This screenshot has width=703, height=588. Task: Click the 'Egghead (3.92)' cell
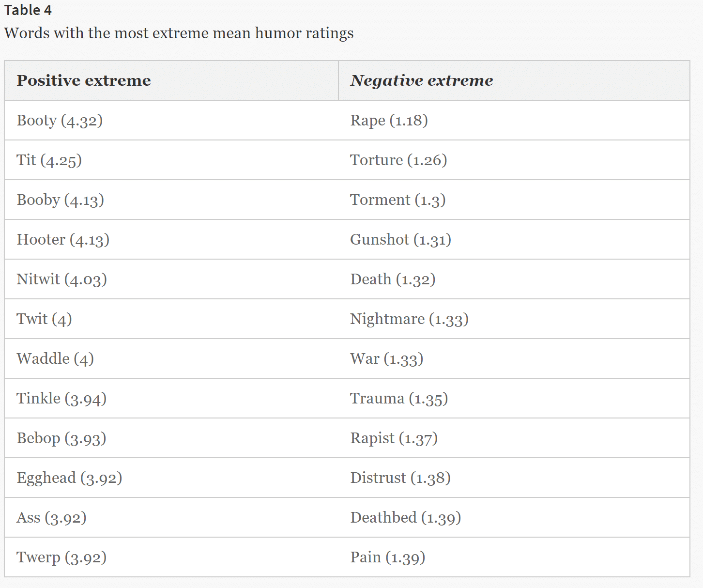pos(69,478)
